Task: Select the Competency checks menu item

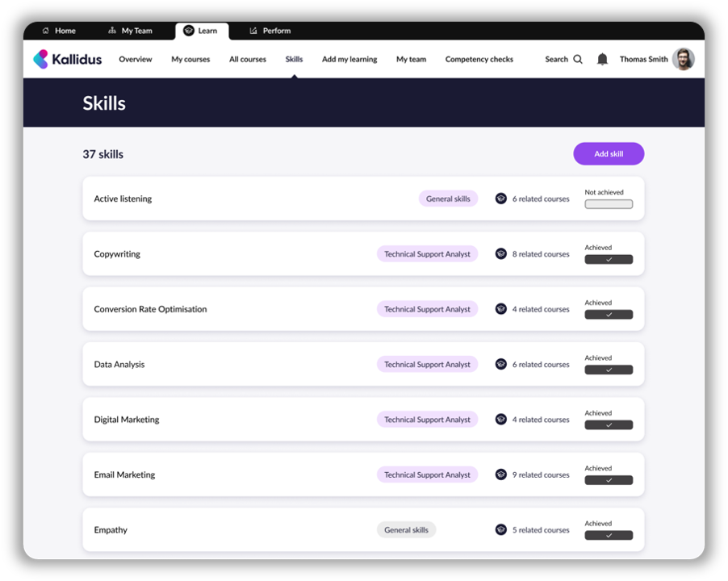Action: (479, 59)
